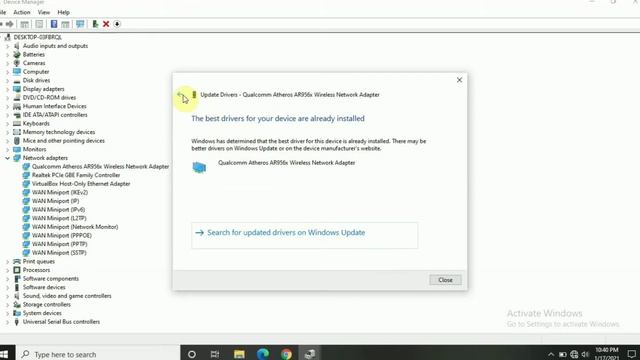Click the Update device driver toolbar icon

pos(95,24)
